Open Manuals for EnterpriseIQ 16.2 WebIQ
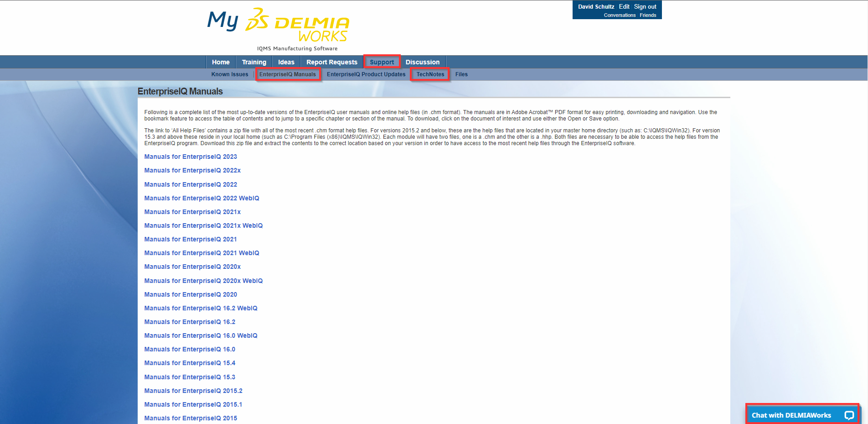The height and width of the screenshot is (424, 868). pyautogui.click(x=201, y=308)
